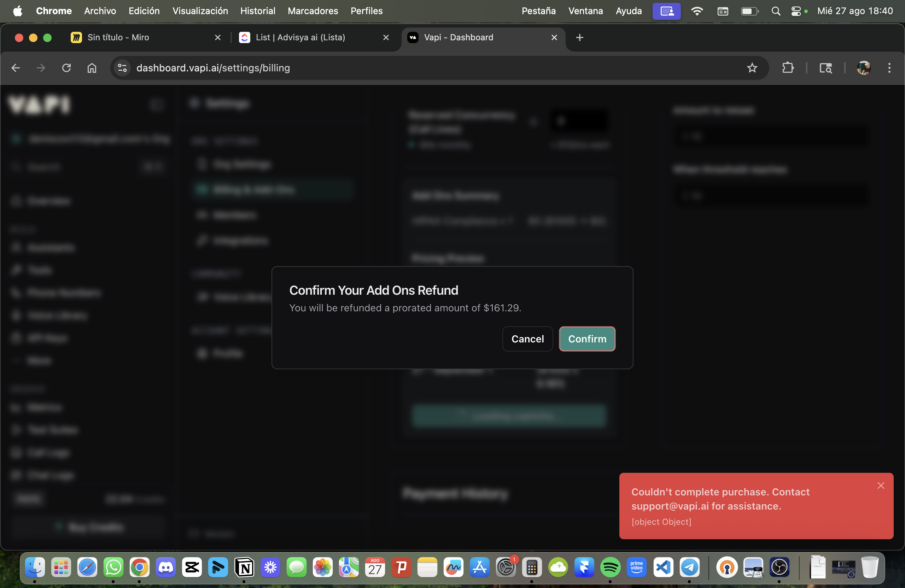Open Spotify from the dock
The height and width of the screenshot is (588, 905).
[x=610, y=568]
